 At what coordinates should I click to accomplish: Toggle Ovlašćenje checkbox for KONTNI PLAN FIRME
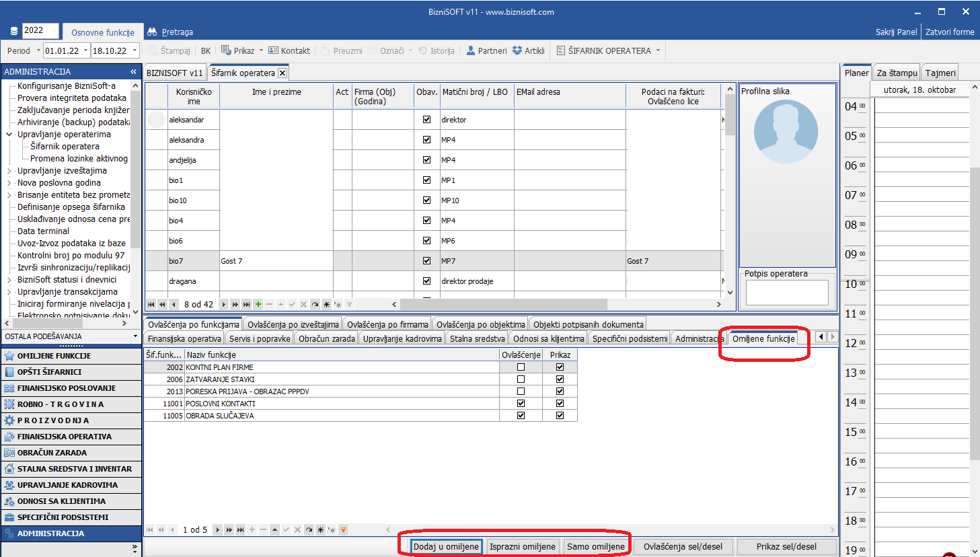click(521, 367)
